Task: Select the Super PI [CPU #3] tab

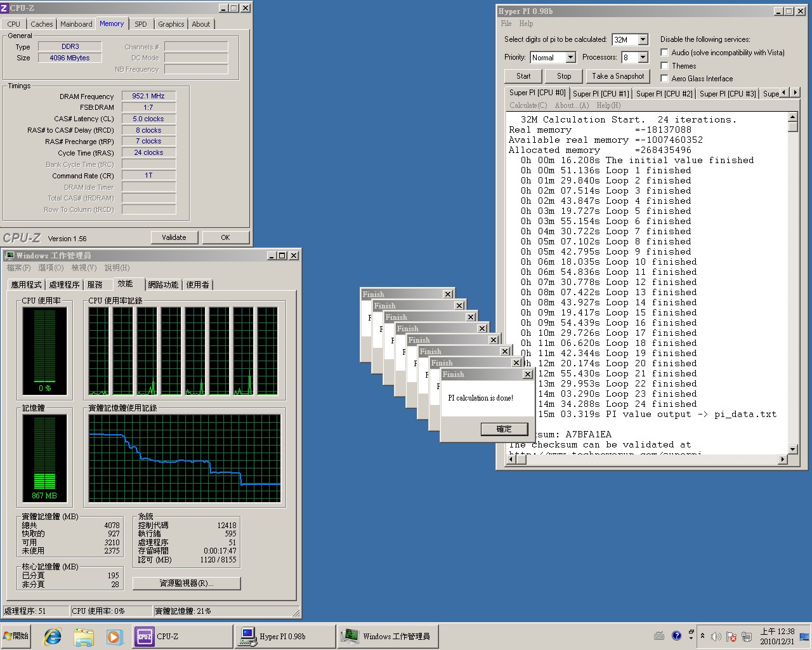Action: pos(728,93)
